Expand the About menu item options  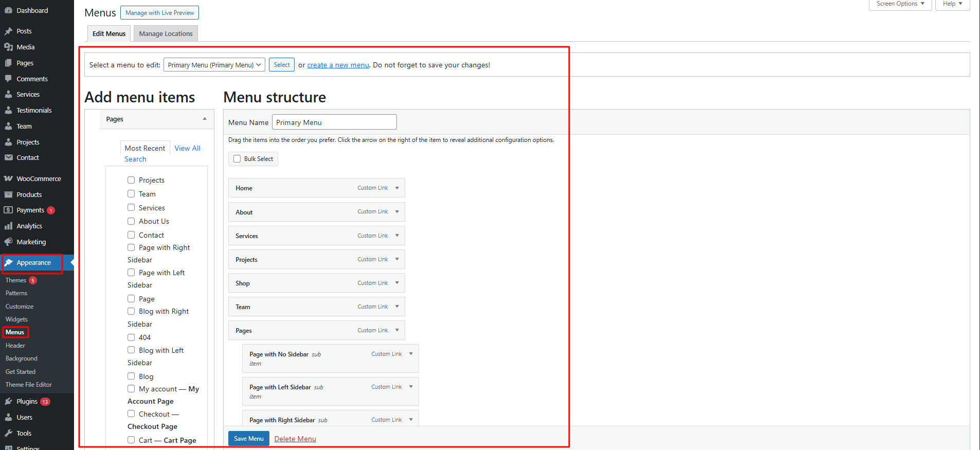397,212
